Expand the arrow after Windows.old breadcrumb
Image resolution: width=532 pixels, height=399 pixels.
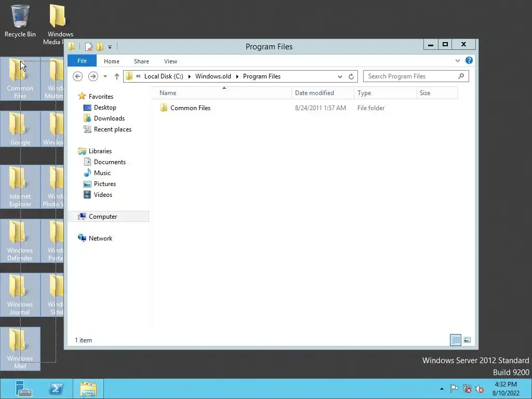tap(237, 76)
